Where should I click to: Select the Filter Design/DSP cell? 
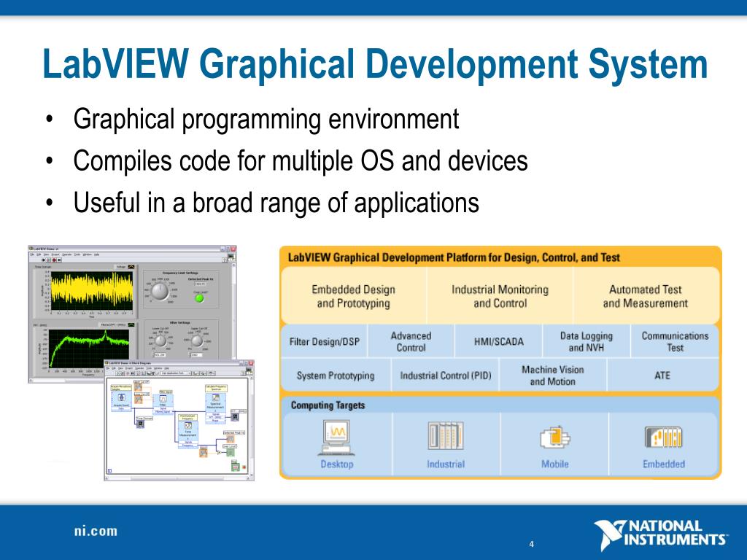click(x=325, y=341)
